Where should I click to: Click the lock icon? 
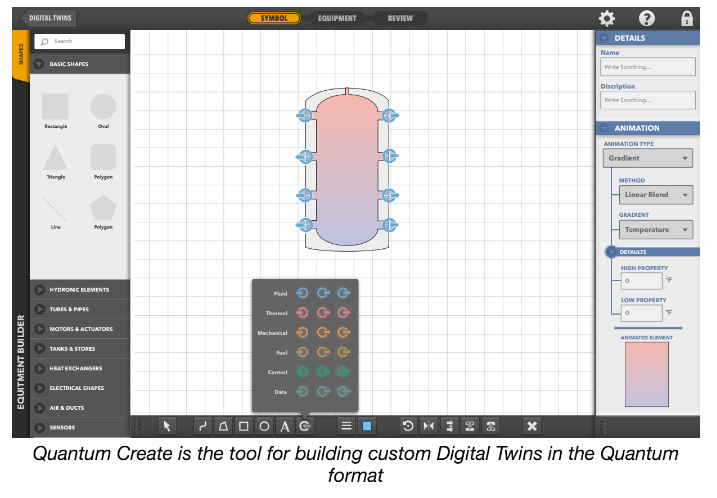[x=687, y=18]
